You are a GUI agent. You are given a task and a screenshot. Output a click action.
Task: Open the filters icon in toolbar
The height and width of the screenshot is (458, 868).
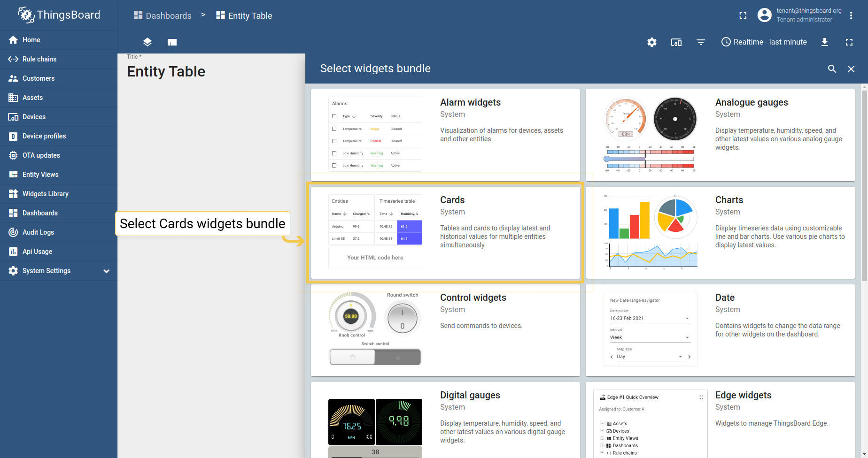tap(700, 42)
